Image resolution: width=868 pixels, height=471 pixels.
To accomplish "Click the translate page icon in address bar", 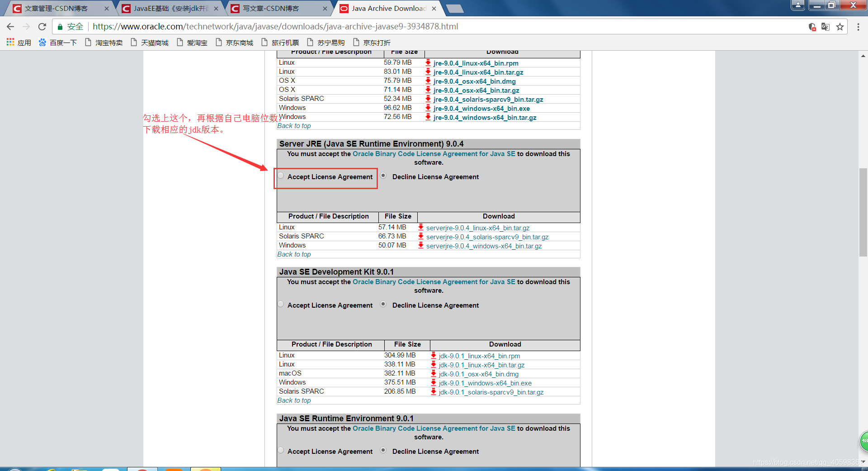I will point(826,27).
